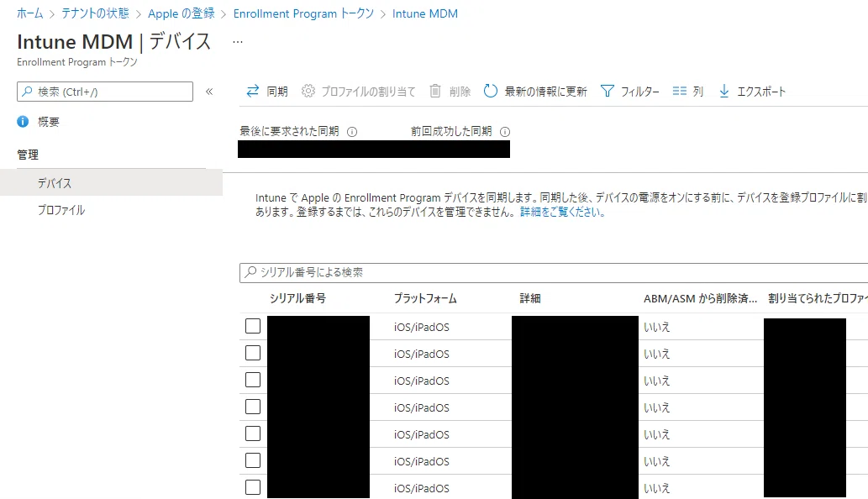868x499 pixels.
Task: Click the プロファイルの割り当て gear icon
Action: pos(308,91)
